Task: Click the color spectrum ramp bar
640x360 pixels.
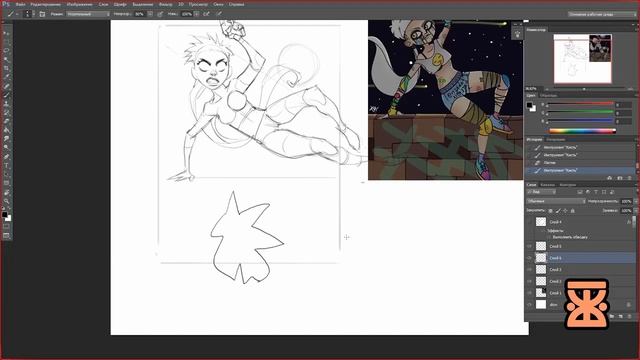Action: pyautogui.click(x=582, y=131)
